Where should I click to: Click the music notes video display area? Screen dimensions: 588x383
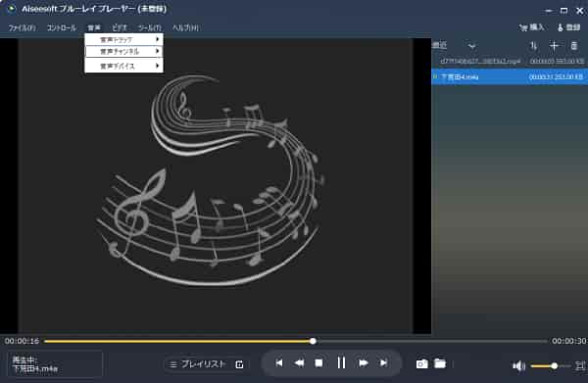216,185
